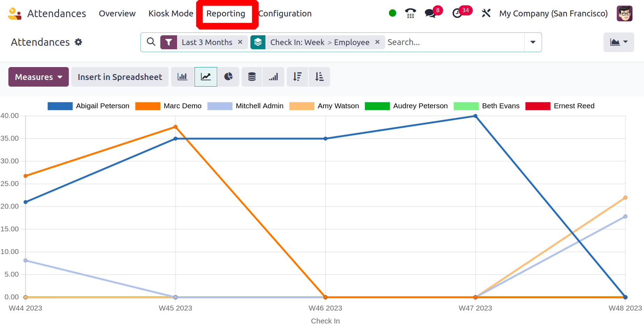
Task: Toggle cumulative chart option
Action: (273, 77)
